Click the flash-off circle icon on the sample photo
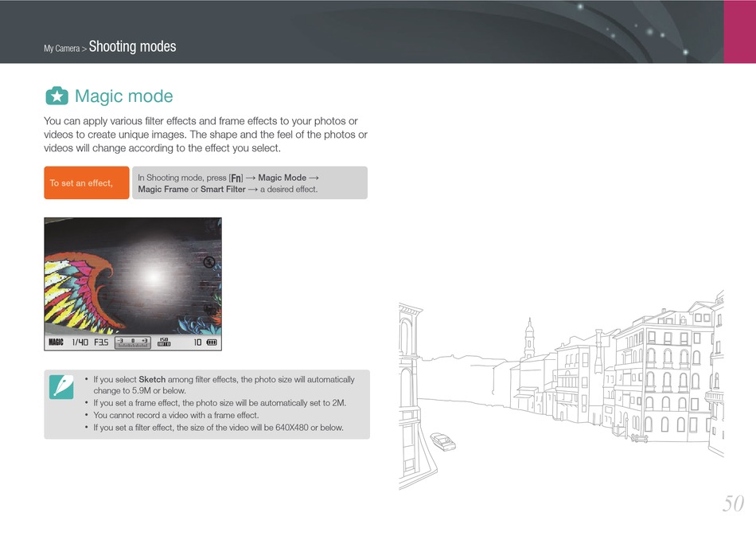The image size is (756, 536). 209,263
